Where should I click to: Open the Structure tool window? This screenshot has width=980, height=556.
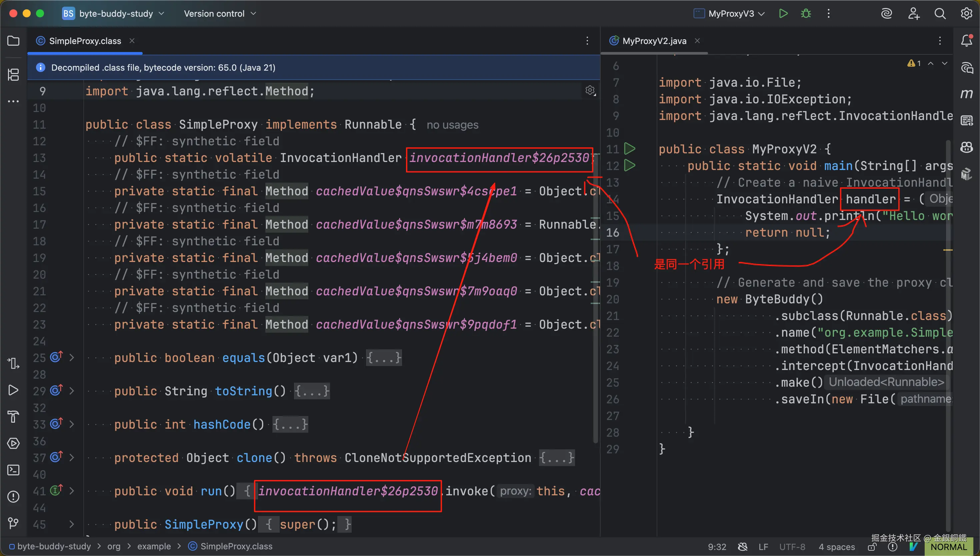point(13,74)
